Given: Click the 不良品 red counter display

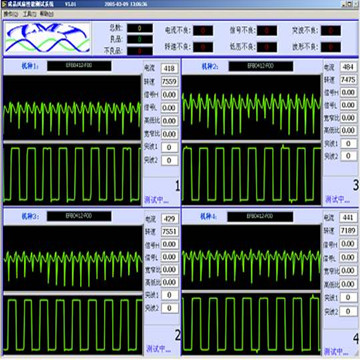Looking at the screenshot, I should point(140,51).
